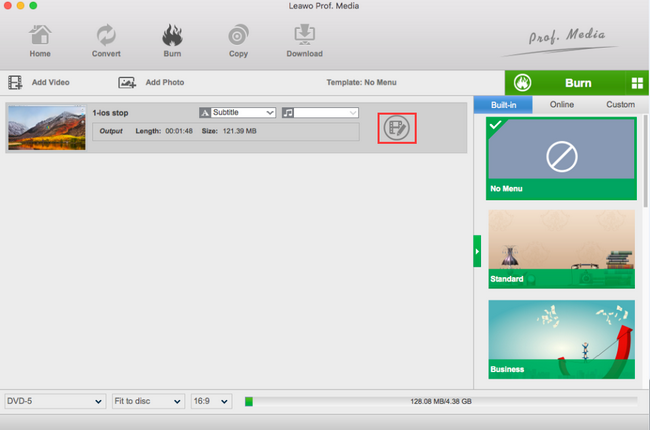The image size is (650, 430).
Task: Click the disc capacity progress bar
Action: (x=441, y=401)
